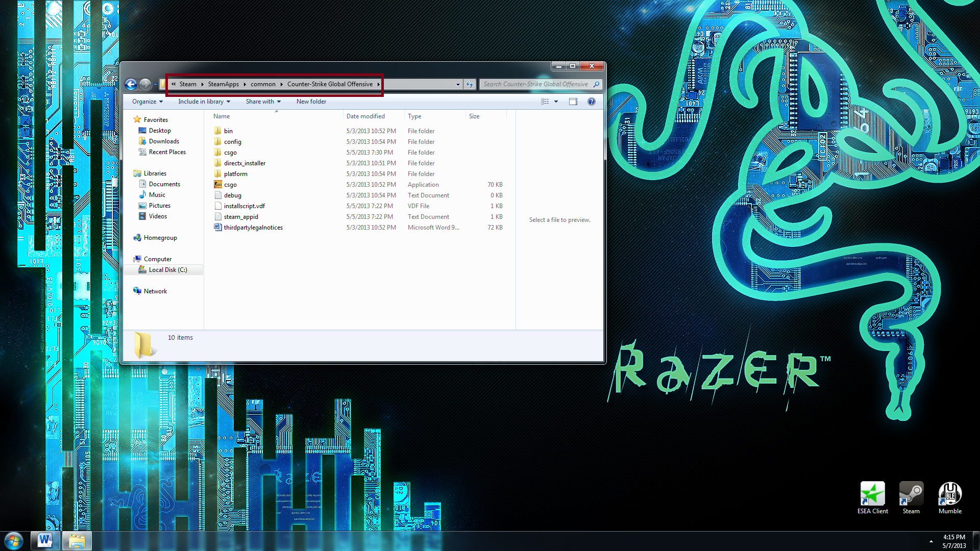Change view with the views icon
980x551 pixels.
click(x=545, y=102)
